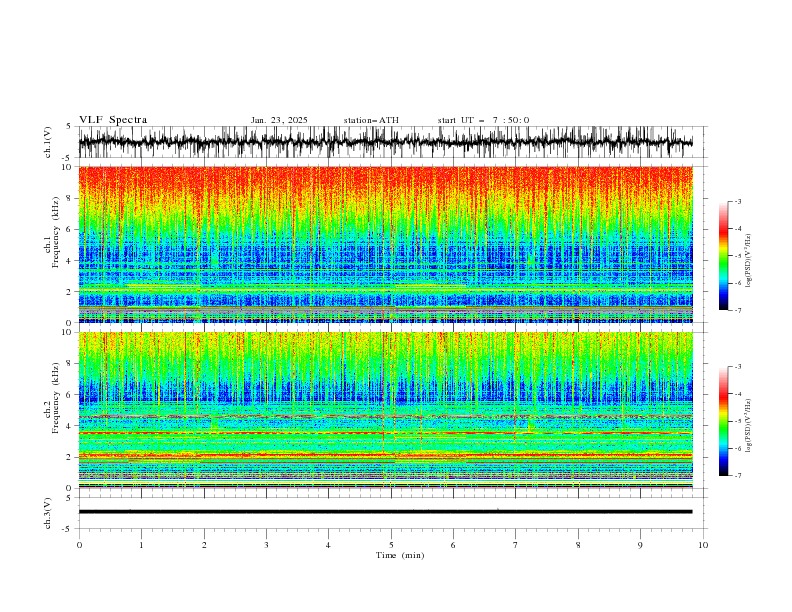Click the lower colorbar's log(PSD) label
This screenshot has width=792, height=612.
coord(748,425)
